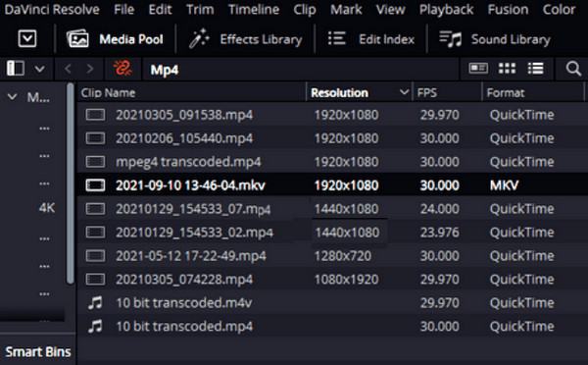This screenshot has width=588, height=365.
Task: Open the Effects Library wand icon
Action: [199, 38]
